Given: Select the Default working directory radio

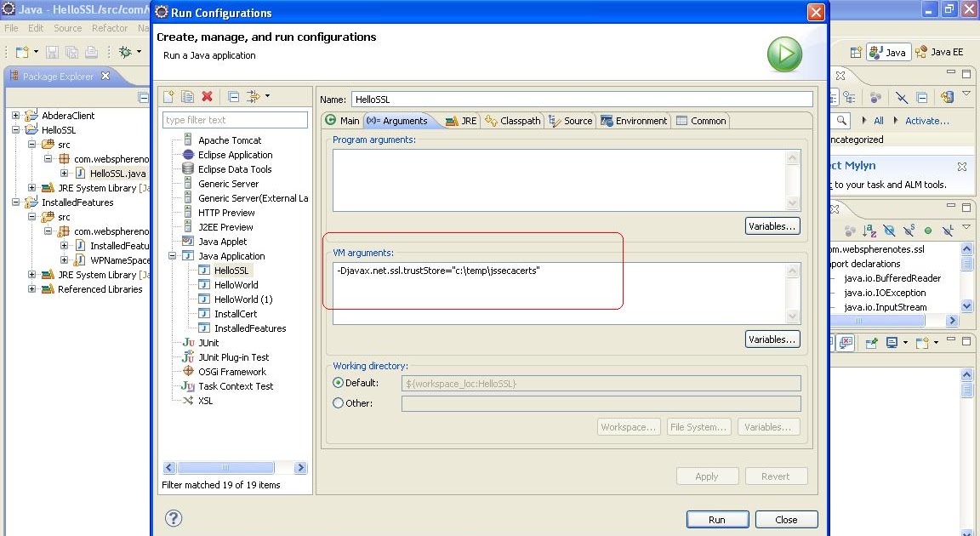Looking at the screenshot, I should point(338,383).
